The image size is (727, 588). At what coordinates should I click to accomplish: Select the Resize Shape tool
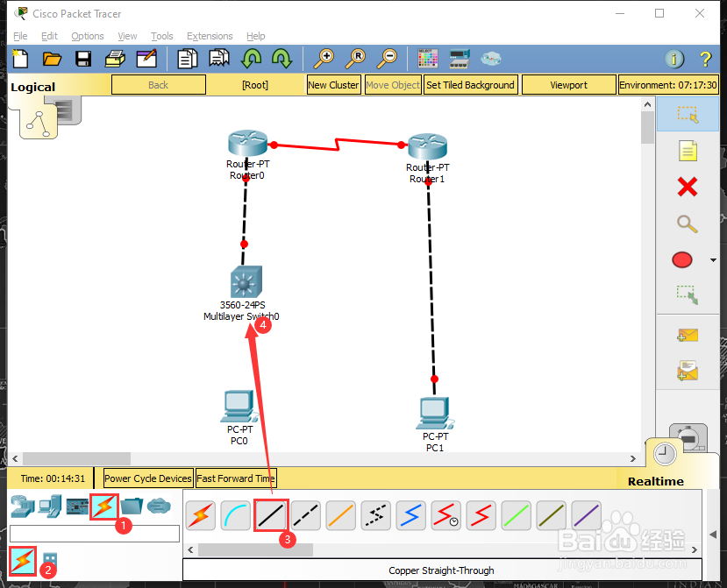click(688, 295)
